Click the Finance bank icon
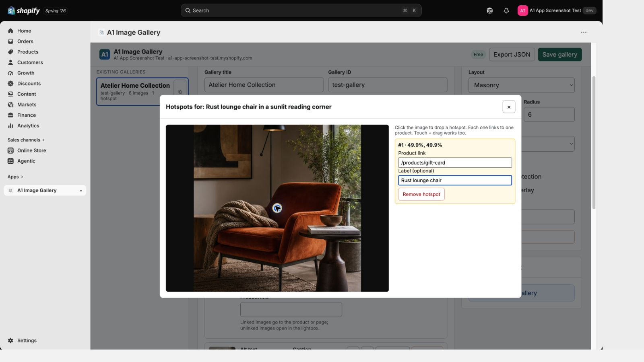The height and width of the screenshot is (362, 644). [x=10, y=115]
